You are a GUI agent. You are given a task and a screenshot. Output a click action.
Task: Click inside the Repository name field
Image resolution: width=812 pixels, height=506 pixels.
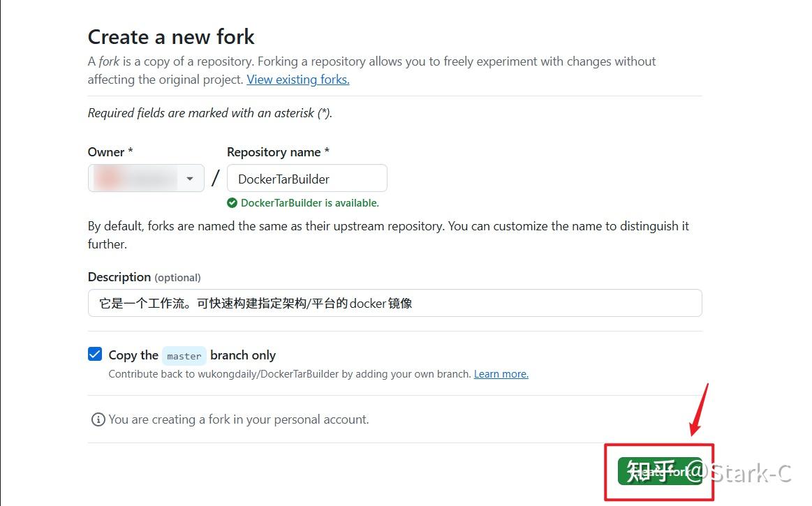[x=306, y=178]
